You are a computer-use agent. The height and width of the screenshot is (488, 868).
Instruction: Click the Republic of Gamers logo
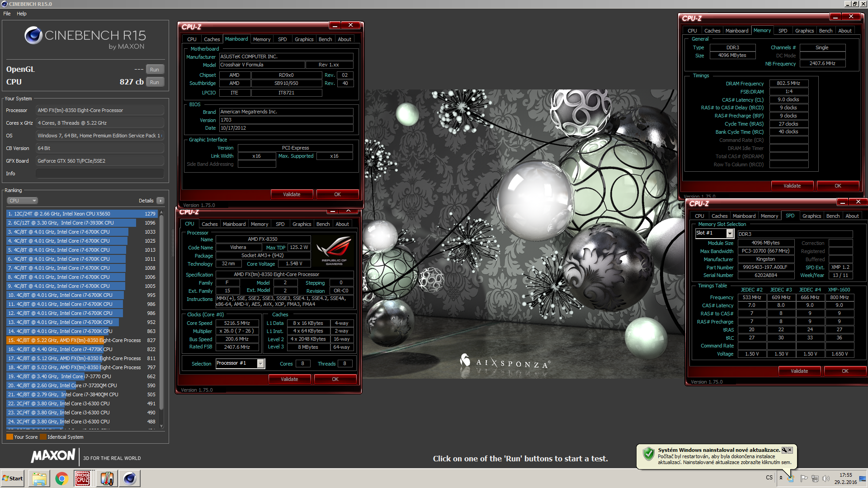click(334, 250)
